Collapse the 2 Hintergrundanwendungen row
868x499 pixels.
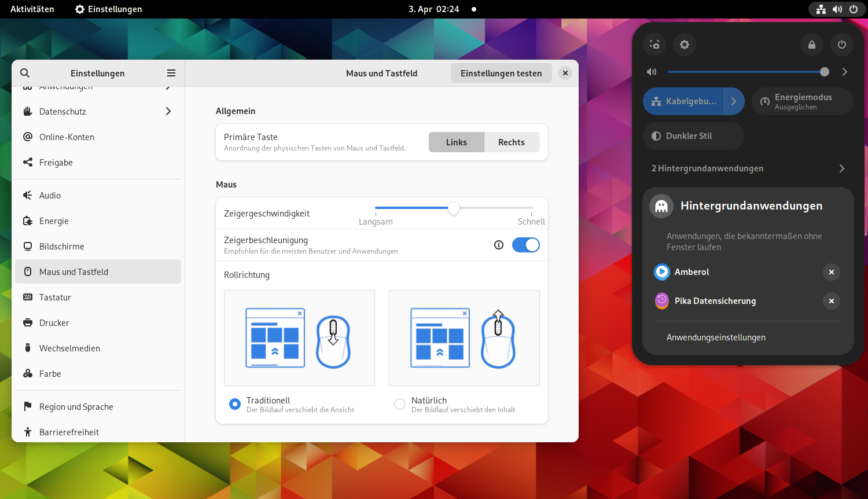tap(748, 168)
